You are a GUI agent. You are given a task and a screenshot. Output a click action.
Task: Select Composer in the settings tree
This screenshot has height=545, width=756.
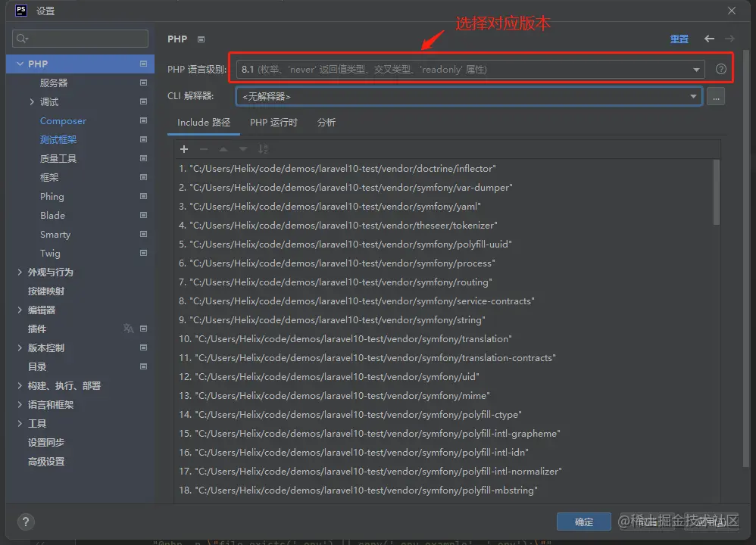click(x=63, y=121)
